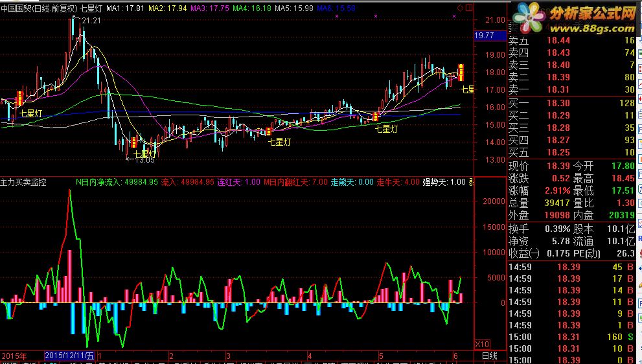Click the 走熊天: 0.00 indicator value
The height and width of the screenshot is (364, 642).
[x=352, y=182]
